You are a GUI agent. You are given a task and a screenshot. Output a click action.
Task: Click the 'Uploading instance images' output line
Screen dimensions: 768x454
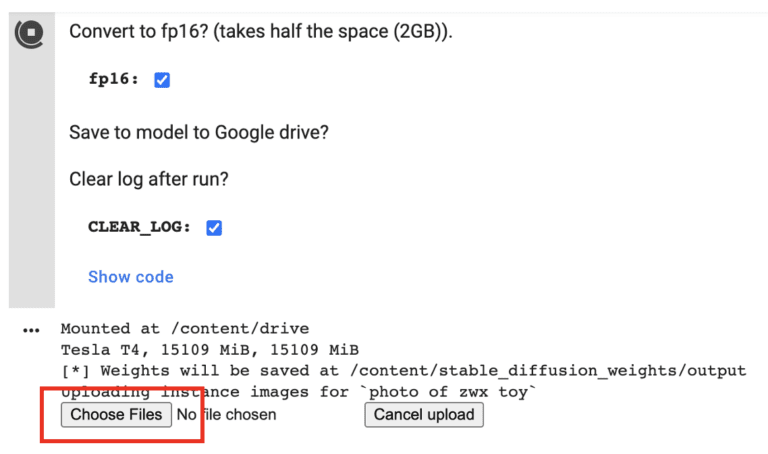[x=200, y=391]
